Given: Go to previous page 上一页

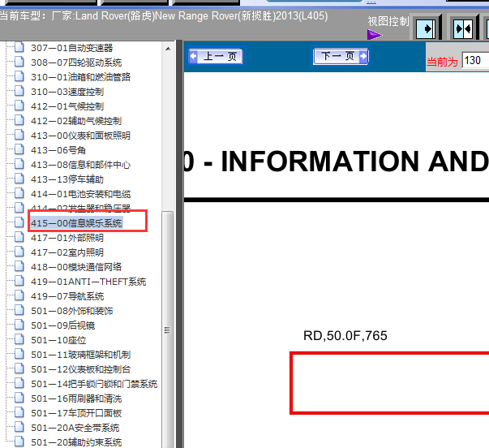Looking at the screenshot, I should pos(216,57).
